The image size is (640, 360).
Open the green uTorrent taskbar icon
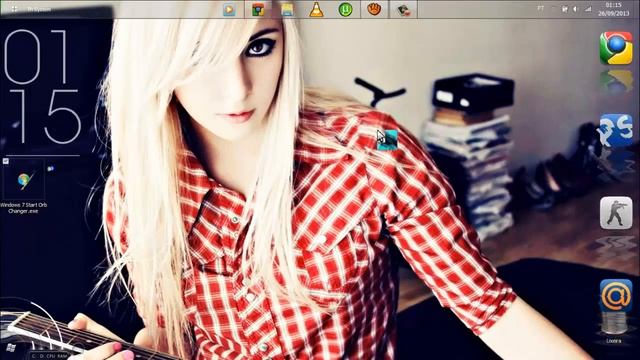[345, 9]
